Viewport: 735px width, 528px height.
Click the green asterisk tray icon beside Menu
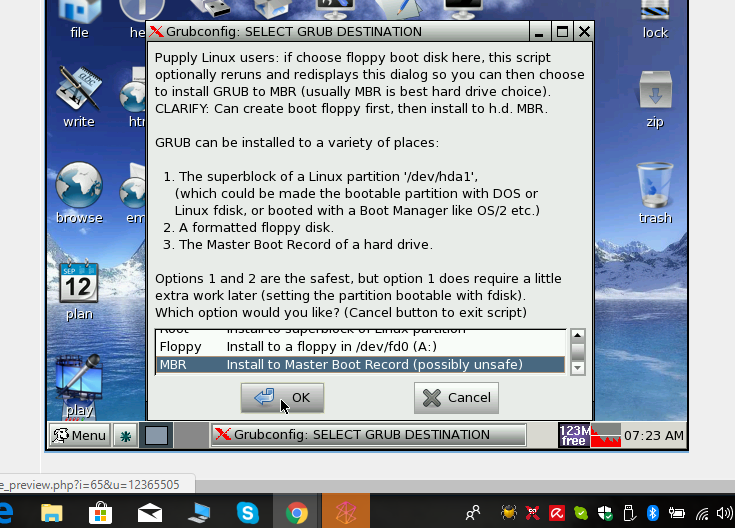coord(125,436)
